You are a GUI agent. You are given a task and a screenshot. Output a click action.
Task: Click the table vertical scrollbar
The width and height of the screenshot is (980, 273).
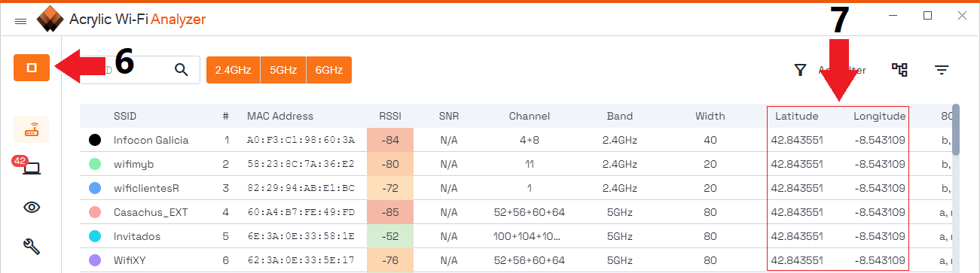point(956,129)
